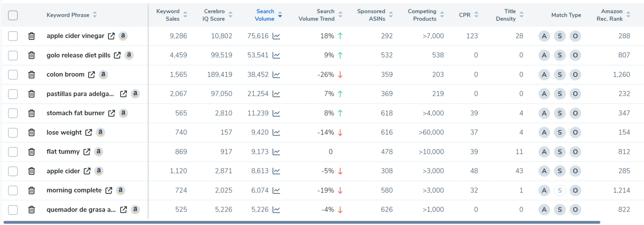Click Auto match type for apple cider vinegar
This screenshot has width=644, height=225.
point(544,36)
